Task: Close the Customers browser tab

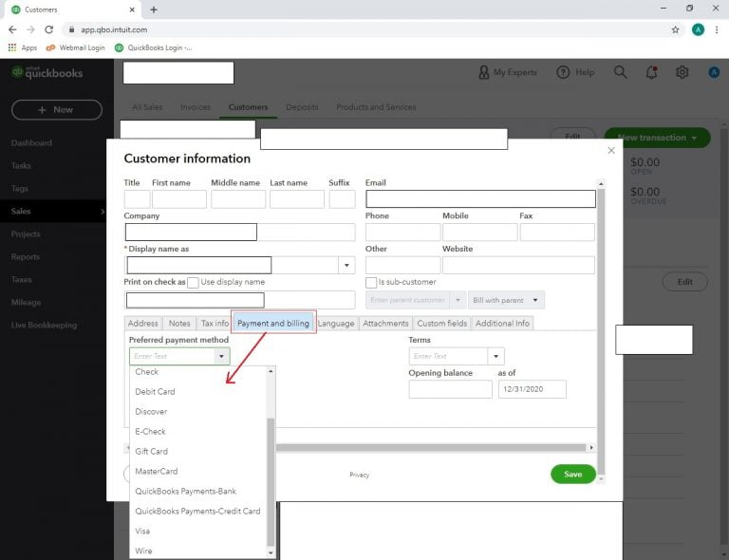Action: pyautogui.click(x=132, y=9)
